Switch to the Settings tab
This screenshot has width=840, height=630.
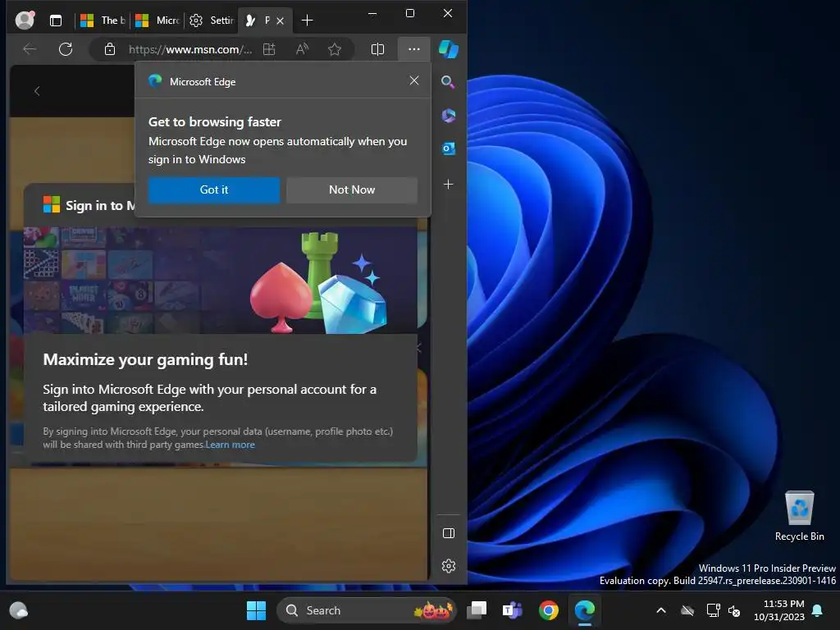(x=211, y=21)
